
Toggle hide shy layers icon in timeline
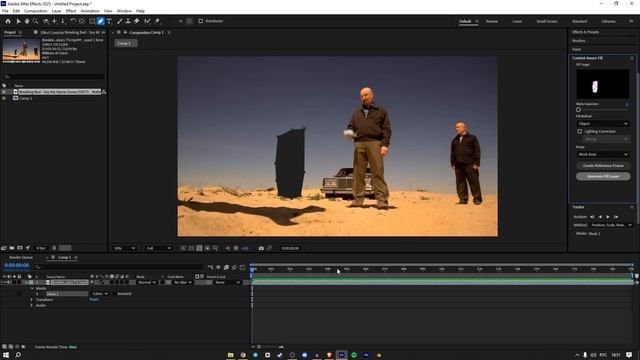click(x=218, y=267)
